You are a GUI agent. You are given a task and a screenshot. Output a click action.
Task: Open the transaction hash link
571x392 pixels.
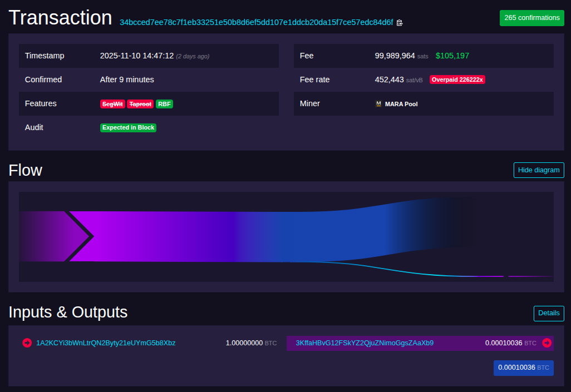pyautogui.click(x=256, y=22)
